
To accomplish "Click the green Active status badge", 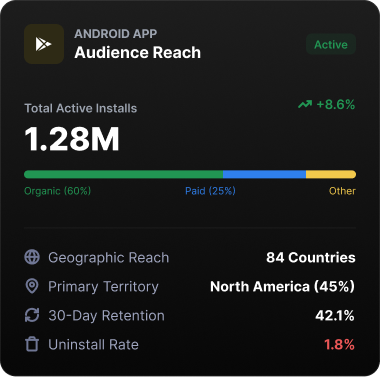I will 331,44.
